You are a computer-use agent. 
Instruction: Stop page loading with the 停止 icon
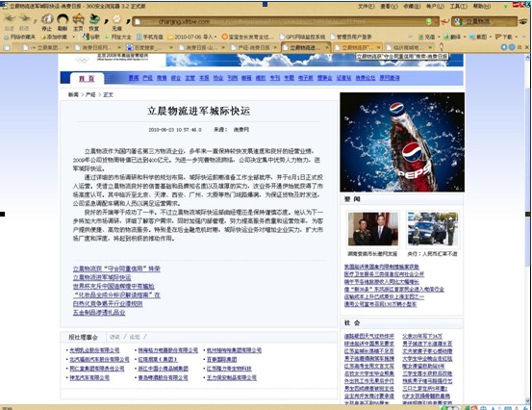coord(47,19)
